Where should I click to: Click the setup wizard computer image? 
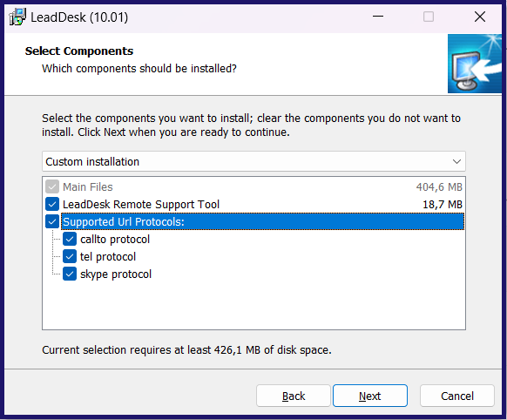[x=475, y=64]
